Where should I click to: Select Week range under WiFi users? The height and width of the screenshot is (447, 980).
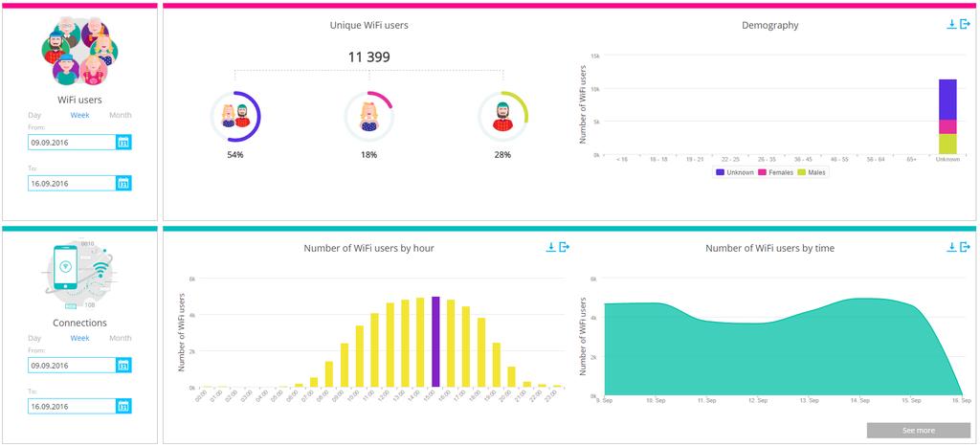(80, 115)
